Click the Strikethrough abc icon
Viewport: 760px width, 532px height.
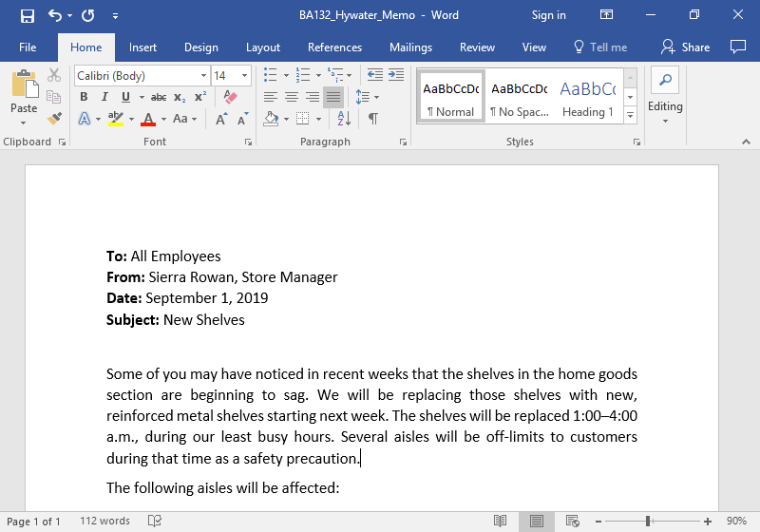[x=159, y=97]
